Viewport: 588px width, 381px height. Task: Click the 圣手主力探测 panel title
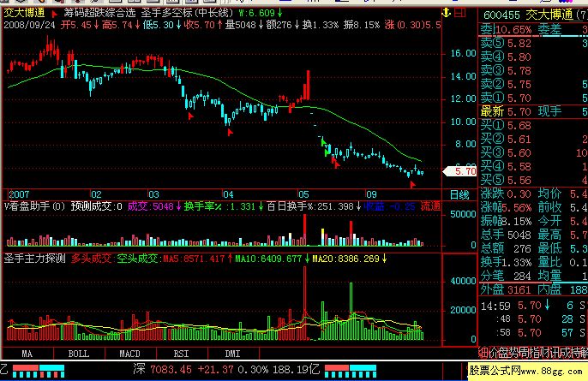[x=35, y=259]
